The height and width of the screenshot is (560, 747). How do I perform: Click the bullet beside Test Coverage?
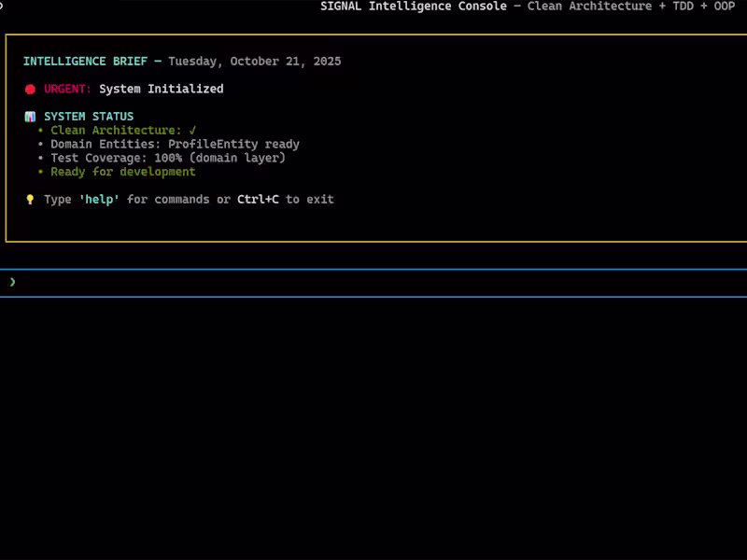[x=41, y=158]
